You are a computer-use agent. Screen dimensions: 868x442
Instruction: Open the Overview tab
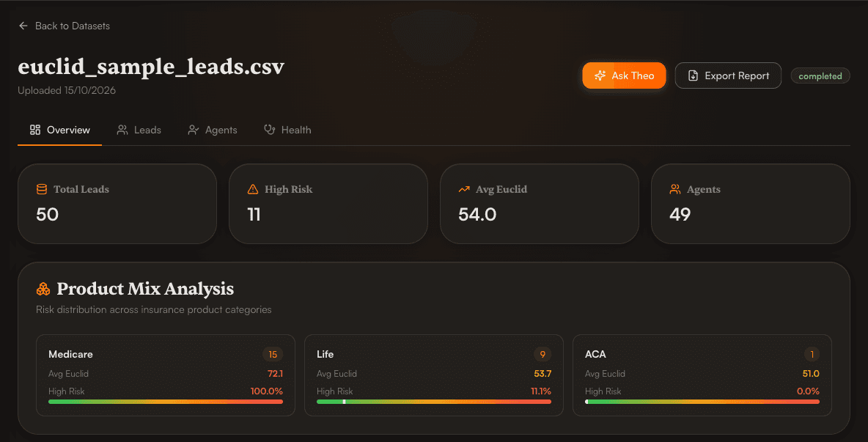click(60, 130)
